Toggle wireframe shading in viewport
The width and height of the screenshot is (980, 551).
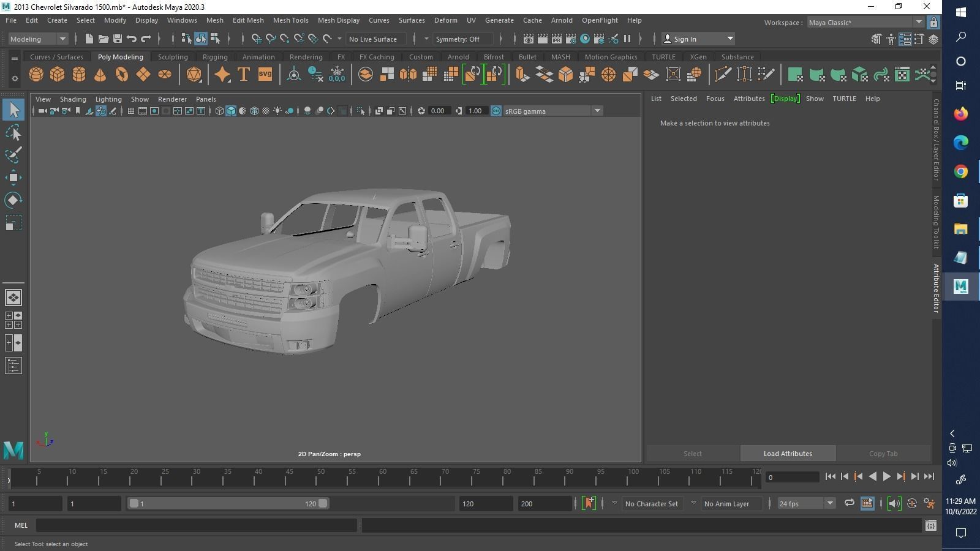(x=219, y=111)
